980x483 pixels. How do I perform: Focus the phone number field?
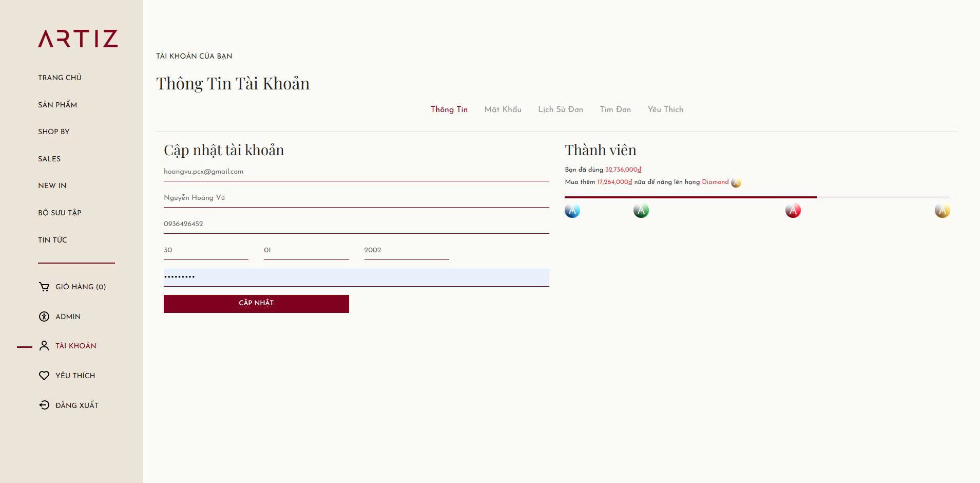click(x=356, y=224)
